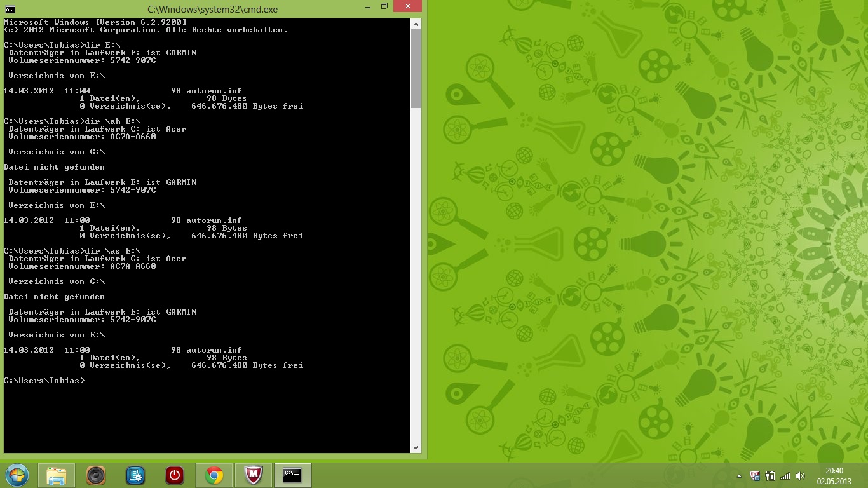Click the red power button taskbar icon
Screen dimensions: 868x488
[x=175, y=475]
